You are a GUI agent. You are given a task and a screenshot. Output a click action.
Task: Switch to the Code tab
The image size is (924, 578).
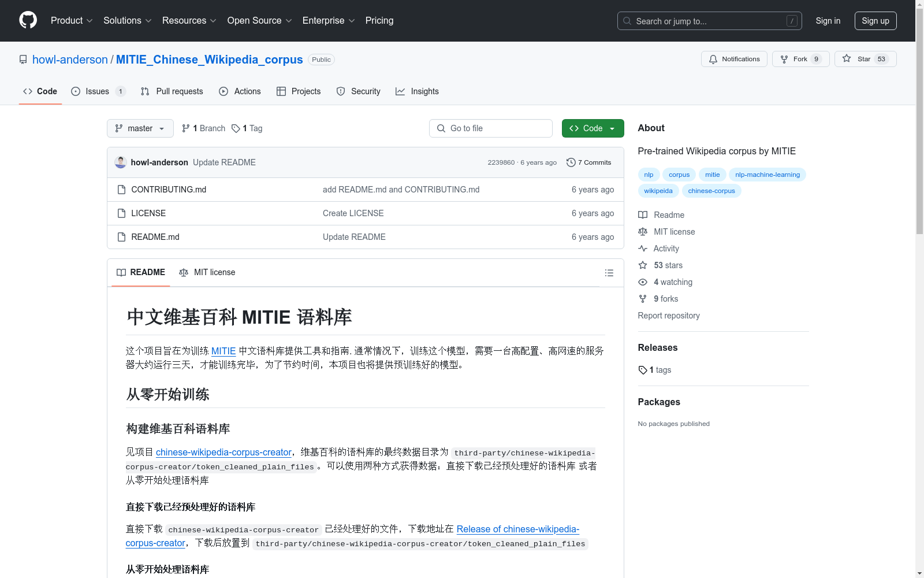(x=40, y=91)
